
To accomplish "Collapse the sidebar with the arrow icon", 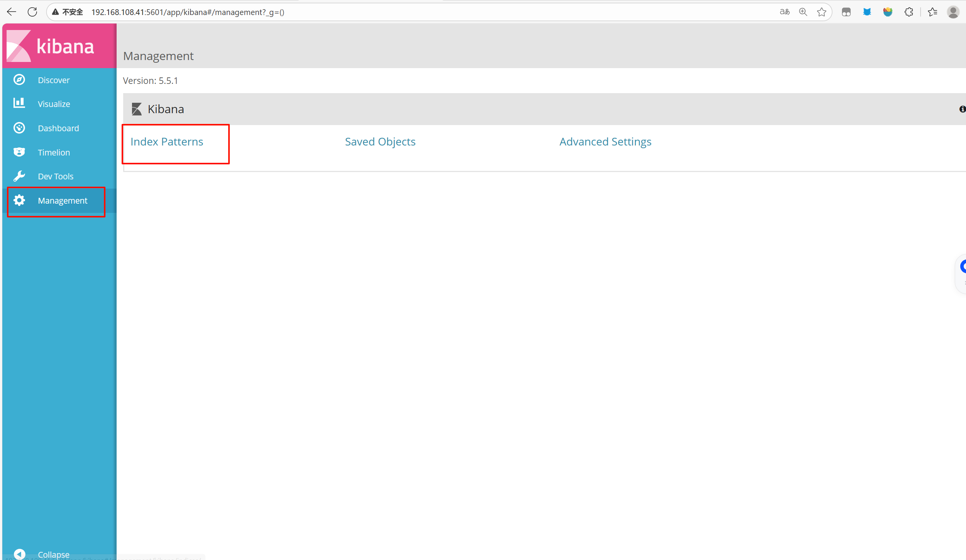I will (x=19, y=554).
